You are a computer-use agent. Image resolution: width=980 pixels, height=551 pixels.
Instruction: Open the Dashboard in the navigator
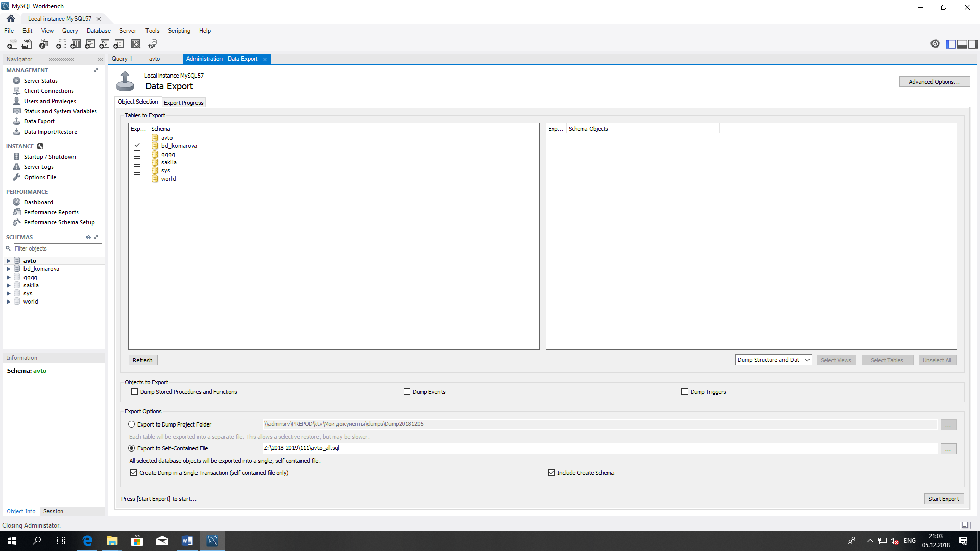38,202
